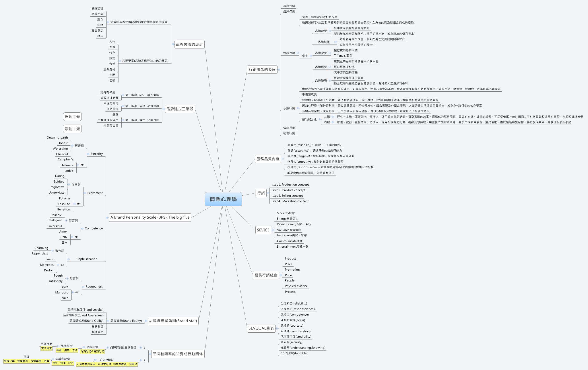The width and height of the screenshot is (588, 370).
Task: Collapse the 品牌建立三階段 branch toggle
Action: pyautogui.click(x=163, y=109)
